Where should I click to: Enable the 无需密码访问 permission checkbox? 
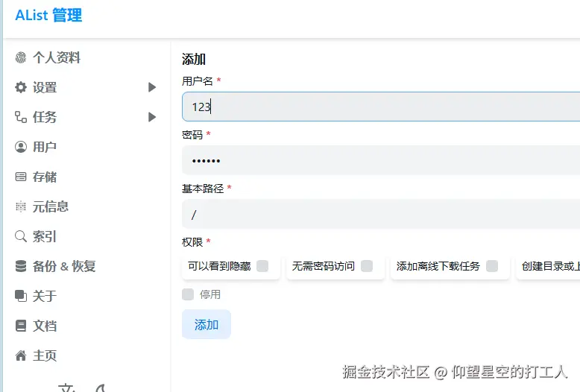[x=367, y=266]
